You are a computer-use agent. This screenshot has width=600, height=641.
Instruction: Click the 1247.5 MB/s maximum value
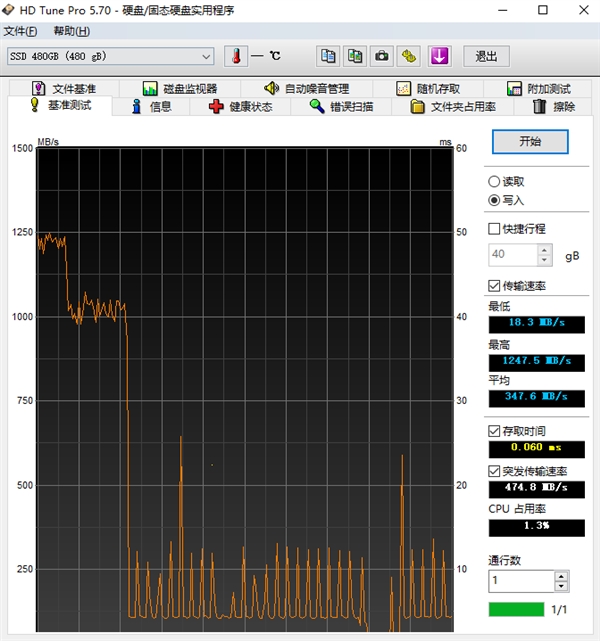click(537, 363)
